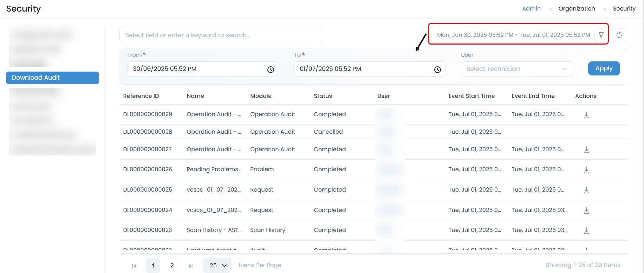Focus the keyword search field

[x=221, y=35]
